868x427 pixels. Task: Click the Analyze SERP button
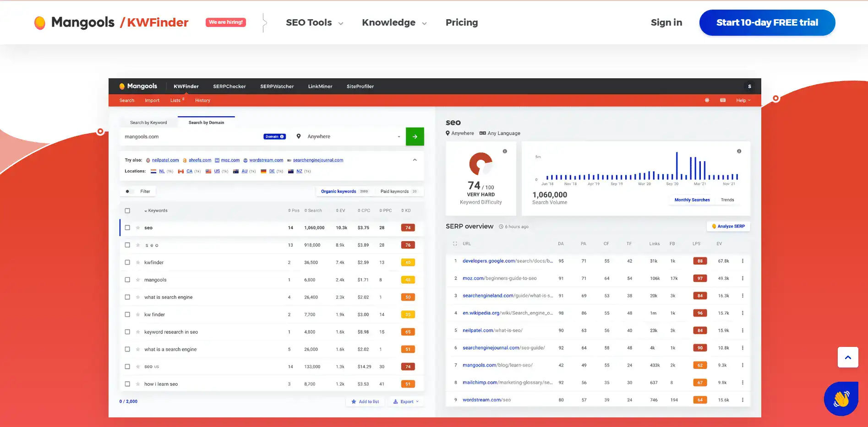tap(728, 226)
